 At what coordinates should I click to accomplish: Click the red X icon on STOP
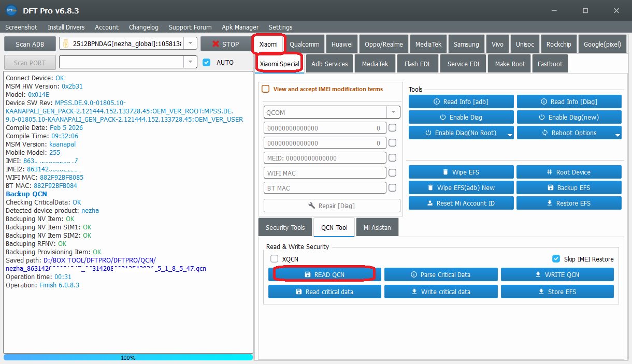point(216,44)
